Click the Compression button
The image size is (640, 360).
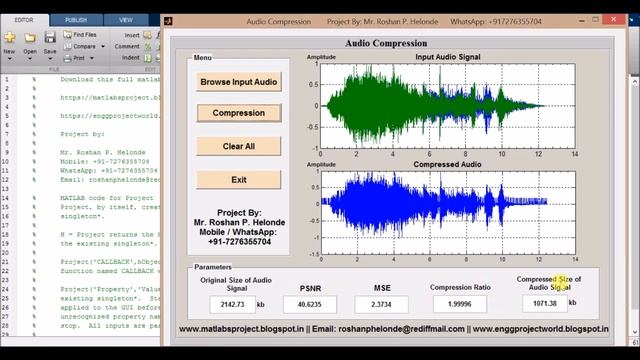coord(239,113)
